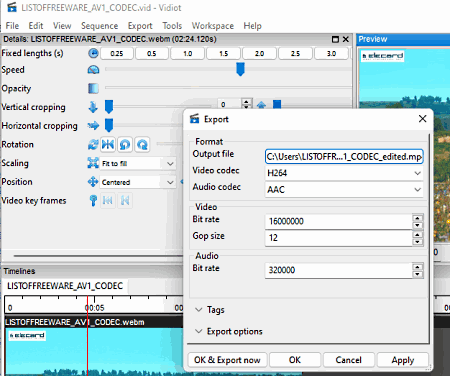Screen dimensions: 450x376
Task: Click the Speed slider handle
Action: click(x=240, y=69)
